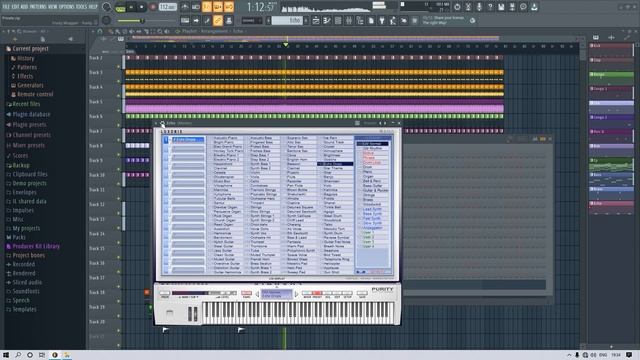Toggle the loop recording button
This screenshot has height=360, width=640.
pyautogui.click(x=229, y=7)
